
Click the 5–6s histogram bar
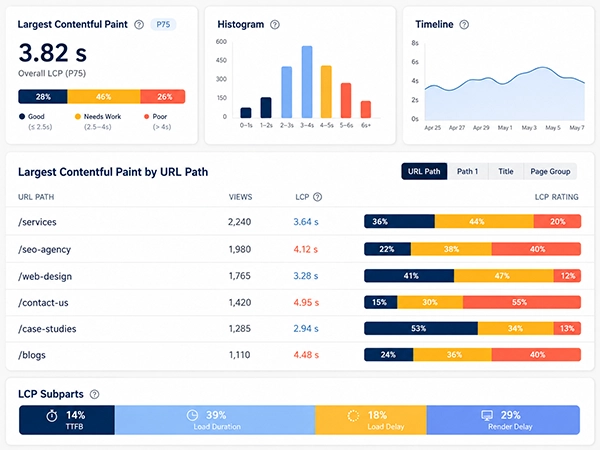[346, 100]
